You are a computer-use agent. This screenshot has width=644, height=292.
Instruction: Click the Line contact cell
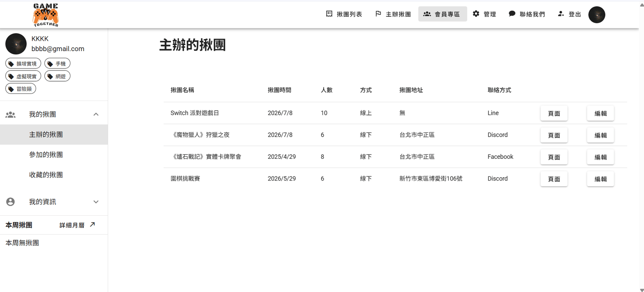(x=493, y=113)
